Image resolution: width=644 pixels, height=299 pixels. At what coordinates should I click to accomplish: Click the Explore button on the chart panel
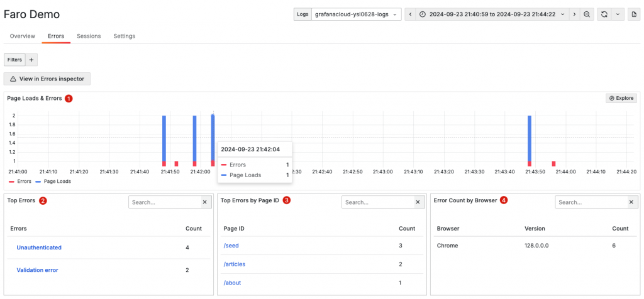click(x=621, y=98)
